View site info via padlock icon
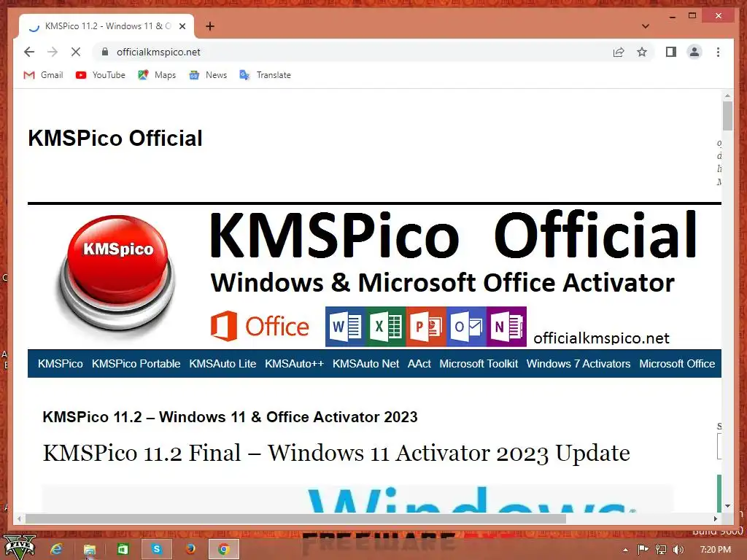This screenshot has width=747, height=560. tap(105, 52)
